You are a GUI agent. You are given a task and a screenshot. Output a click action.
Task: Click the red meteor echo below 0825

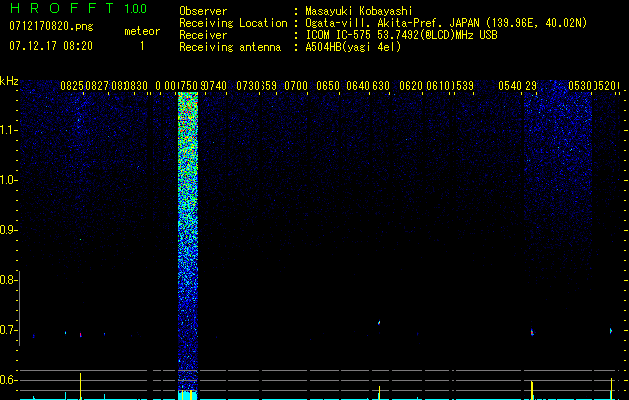tap(81, 335)
